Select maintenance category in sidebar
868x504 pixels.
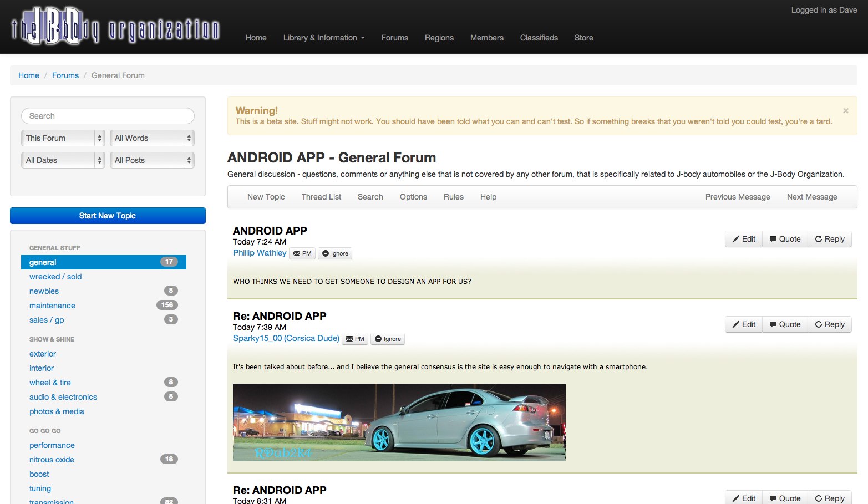52,306
